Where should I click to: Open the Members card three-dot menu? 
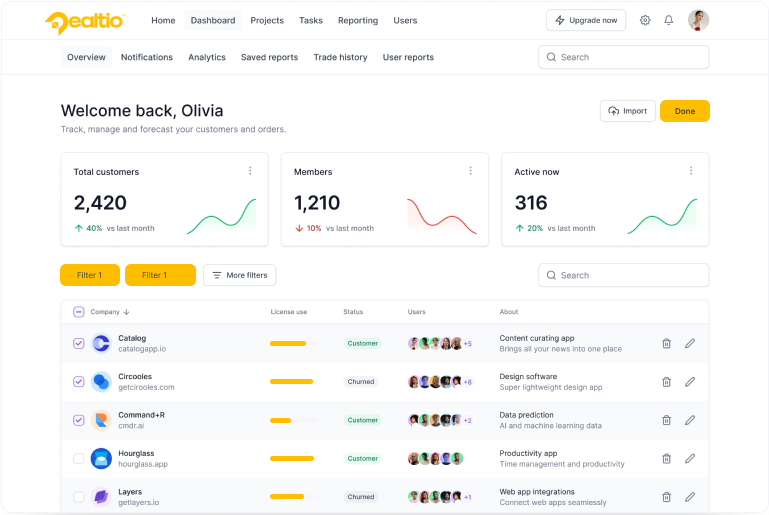click(x=470, y=171)
